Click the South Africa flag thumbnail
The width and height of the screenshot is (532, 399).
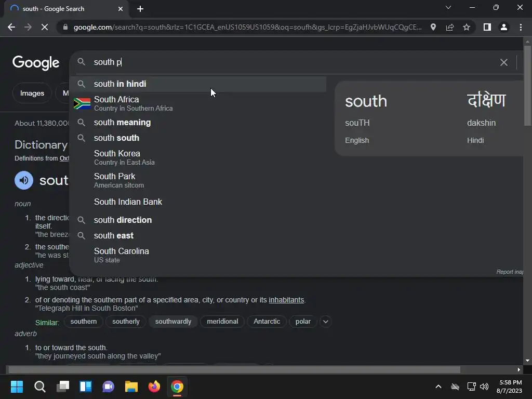[x=82, y=103]
